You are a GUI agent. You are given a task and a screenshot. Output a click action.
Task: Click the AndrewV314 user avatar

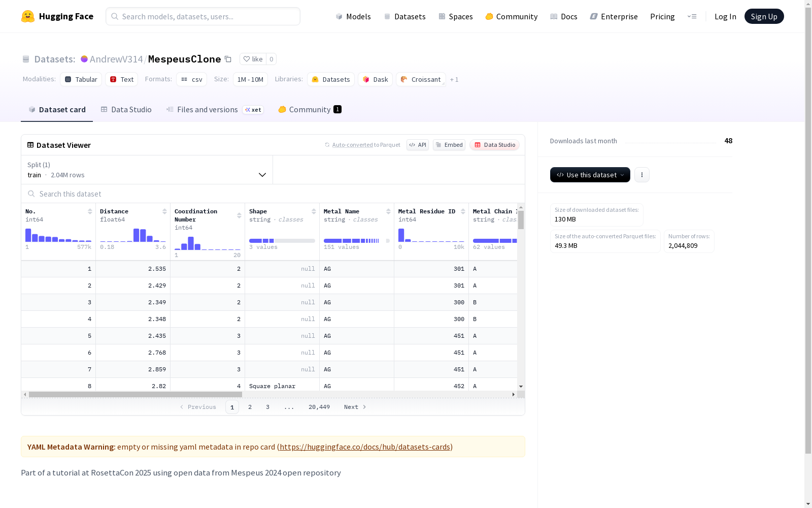[84, 59]
